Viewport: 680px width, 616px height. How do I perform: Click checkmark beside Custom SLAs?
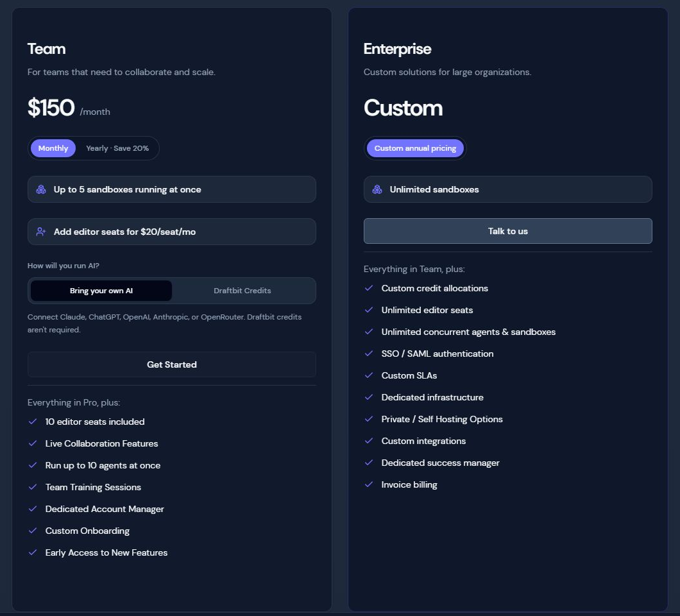369,375
